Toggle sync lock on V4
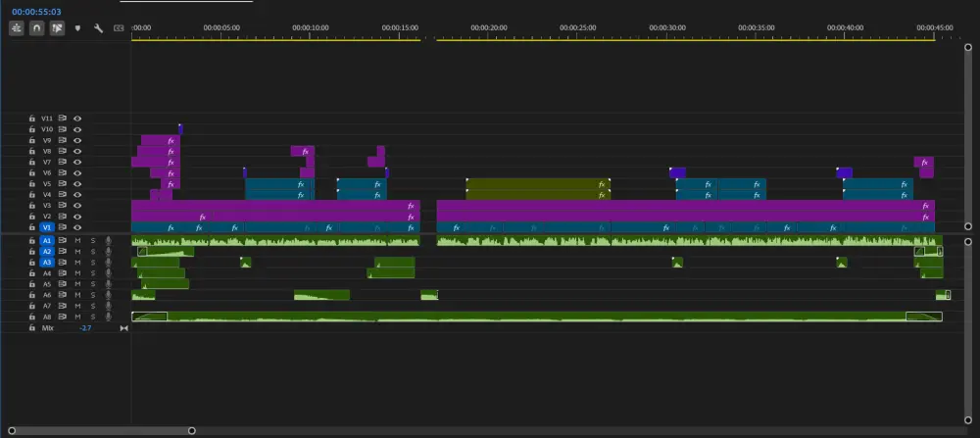The width and height of the screenshot is (980, 438). (63, 194)
